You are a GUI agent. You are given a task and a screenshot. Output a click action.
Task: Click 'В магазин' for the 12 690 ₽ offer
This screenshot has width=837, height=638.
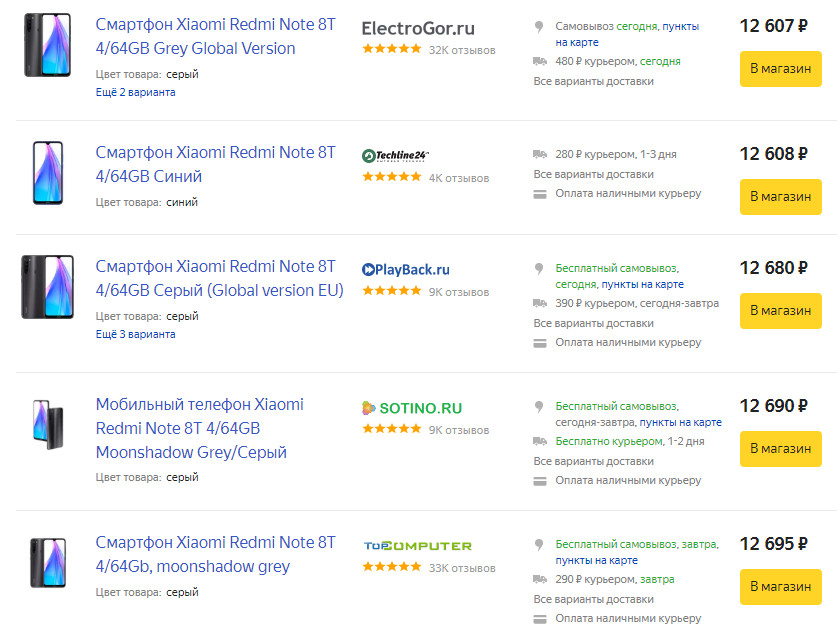pos(780,448)
